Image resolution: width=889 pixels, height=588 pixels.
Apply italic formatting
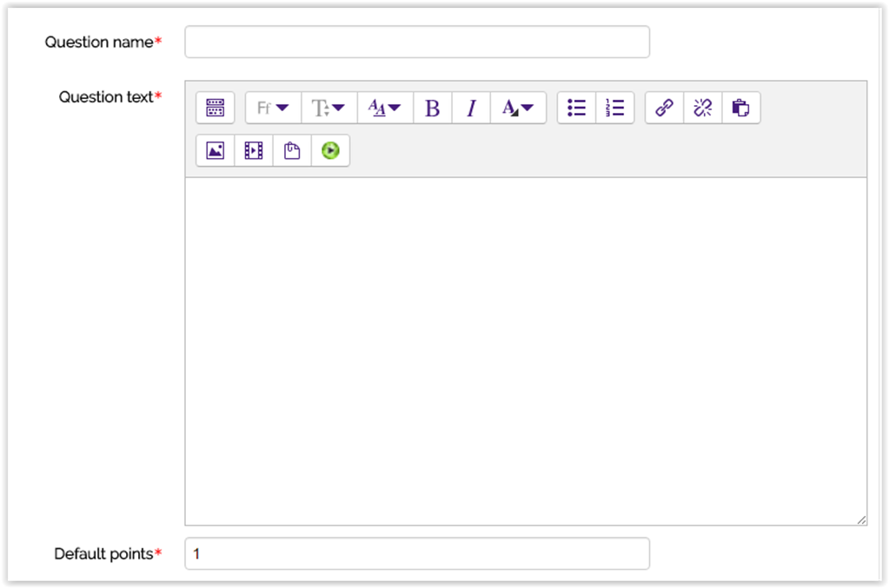470,107
